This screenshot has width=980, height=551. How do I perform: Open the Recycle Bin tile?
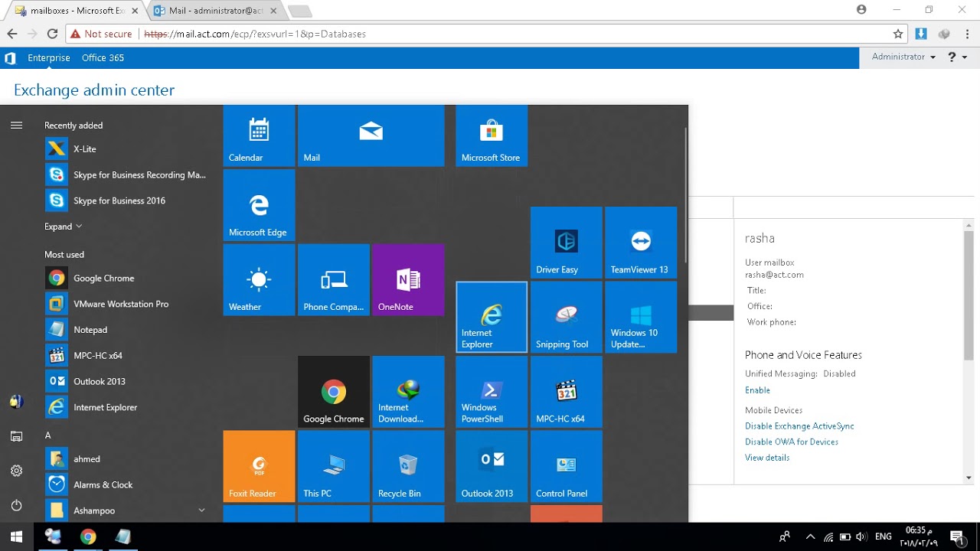click(408, 466)
